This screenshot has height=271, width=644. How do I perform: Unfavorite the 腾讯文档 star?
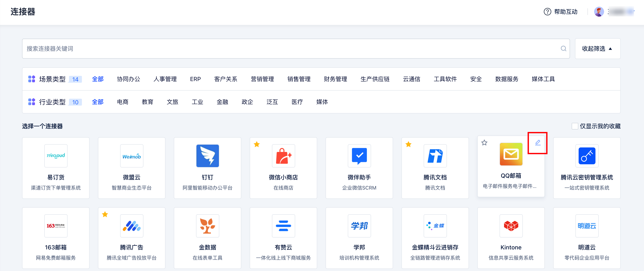point(408,144)
